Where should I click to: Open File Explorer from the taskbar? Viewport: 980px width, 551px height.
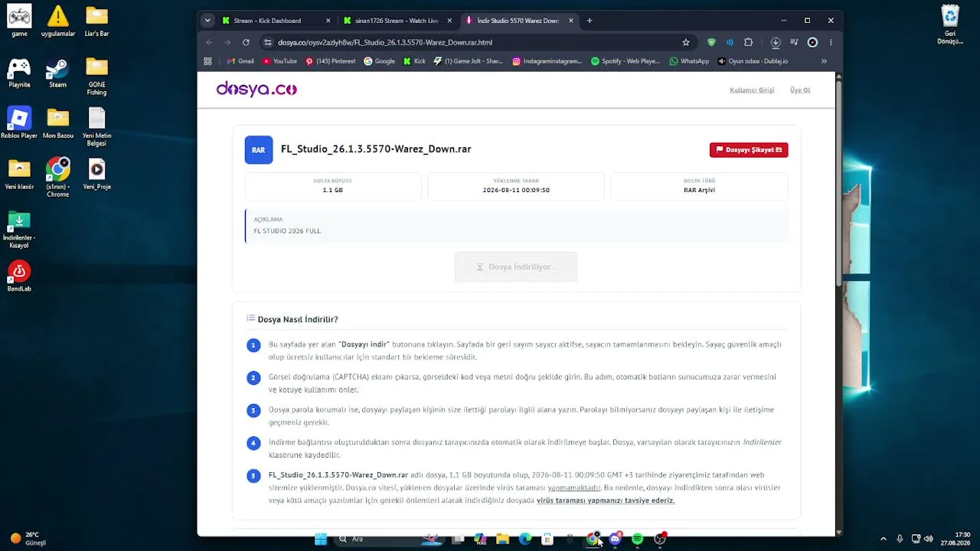click(x=502, y=539)
